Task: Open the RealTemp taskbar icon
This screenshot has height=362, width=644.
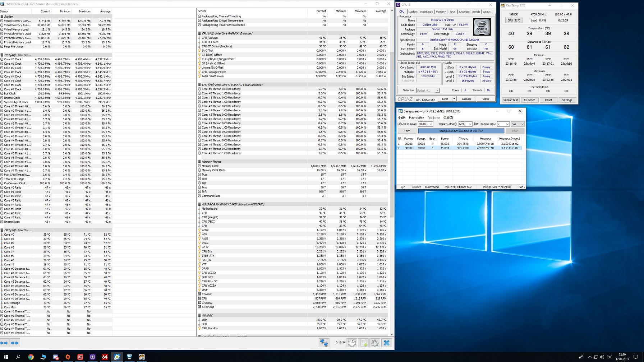Action: (142, 357)
